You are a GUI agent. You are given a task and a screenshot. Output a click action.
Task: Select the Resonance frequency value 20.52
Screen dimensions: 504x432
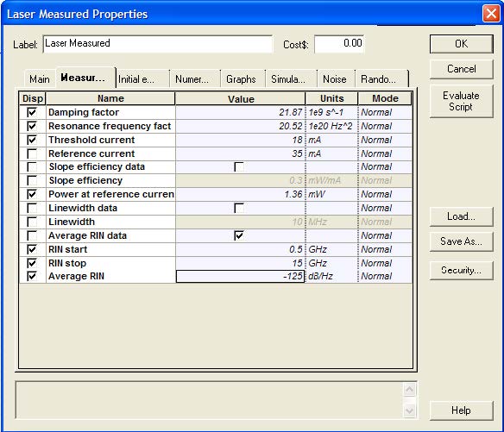click(x=240, y=126)
